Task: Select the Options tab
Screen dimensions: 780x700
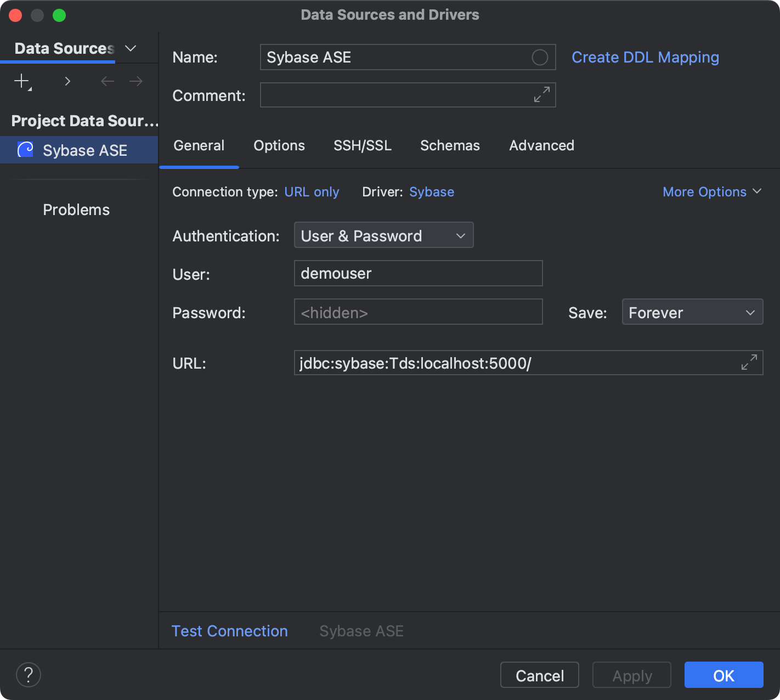Action: 279,145
